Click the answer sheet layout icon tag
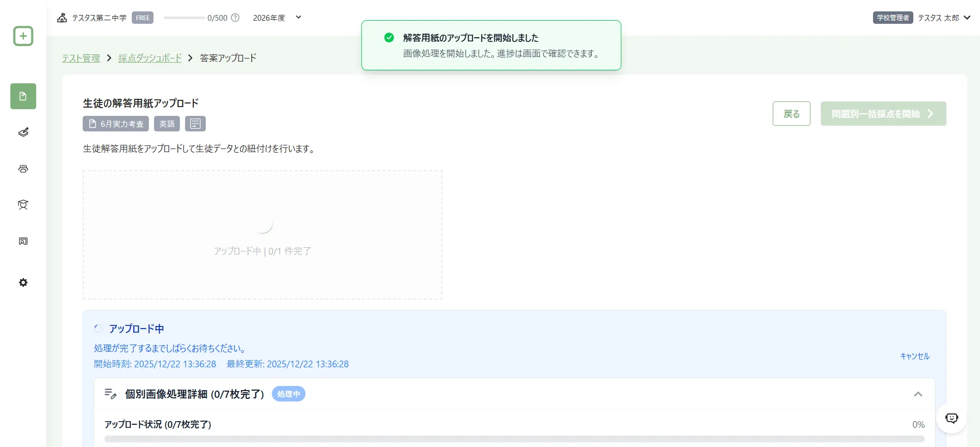Viewport: 980px width, 447px height. [195, 124]
